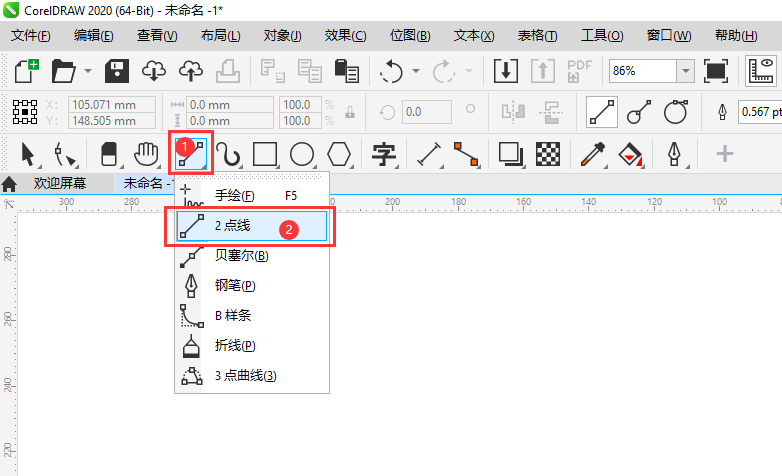Click the 86% zoom level field

tap(642, 71)
